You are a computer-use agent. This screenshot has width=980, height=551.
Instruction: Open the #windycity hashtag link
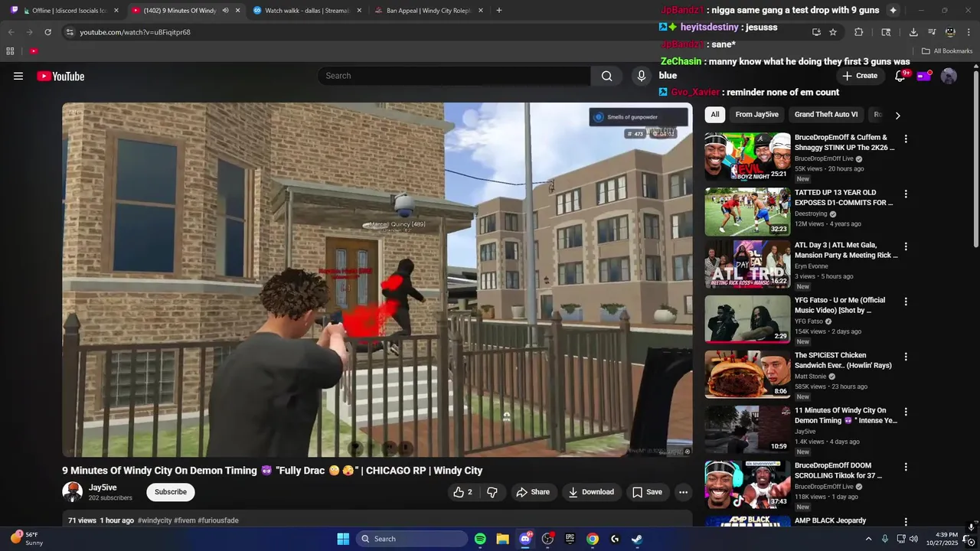pos(155,520)
